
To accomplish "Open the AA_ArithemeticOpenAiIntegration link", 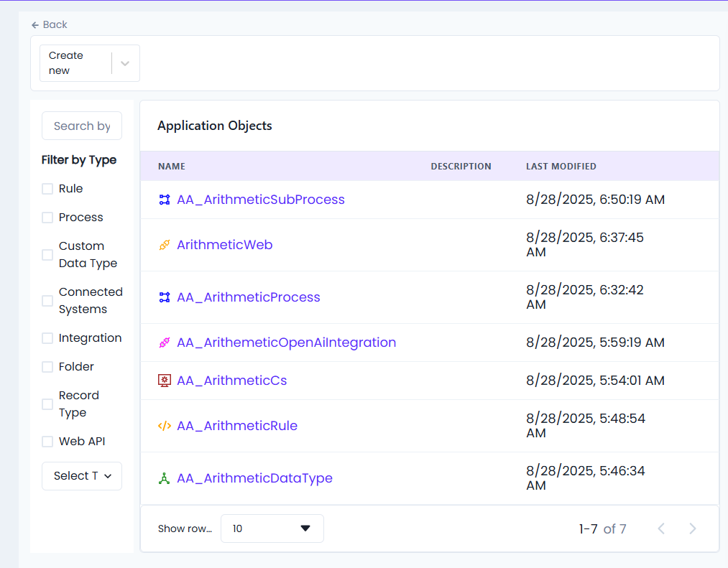I will (287, 343).
